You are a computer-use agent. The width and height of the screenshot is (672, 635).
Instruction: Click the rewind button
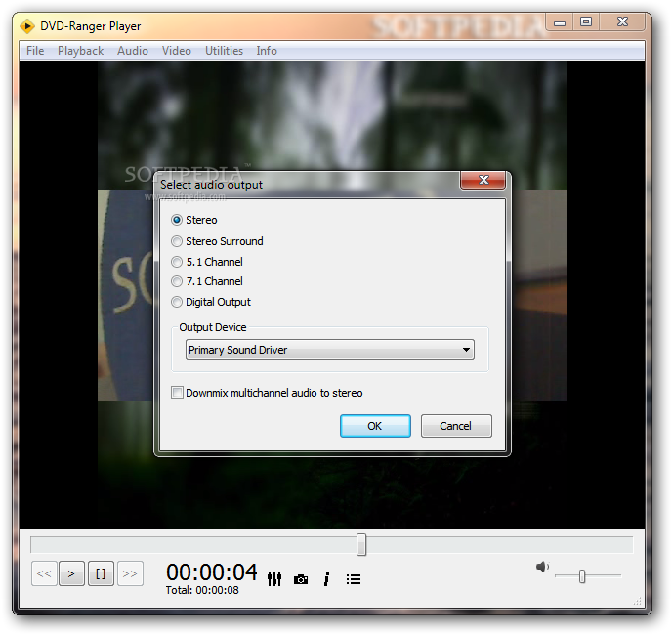(x=44, y=573)
